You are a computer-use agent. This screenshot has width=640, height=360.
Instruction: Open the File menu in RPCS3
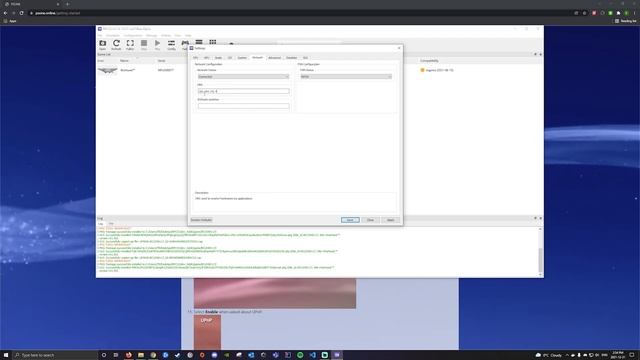click(100, 36)
